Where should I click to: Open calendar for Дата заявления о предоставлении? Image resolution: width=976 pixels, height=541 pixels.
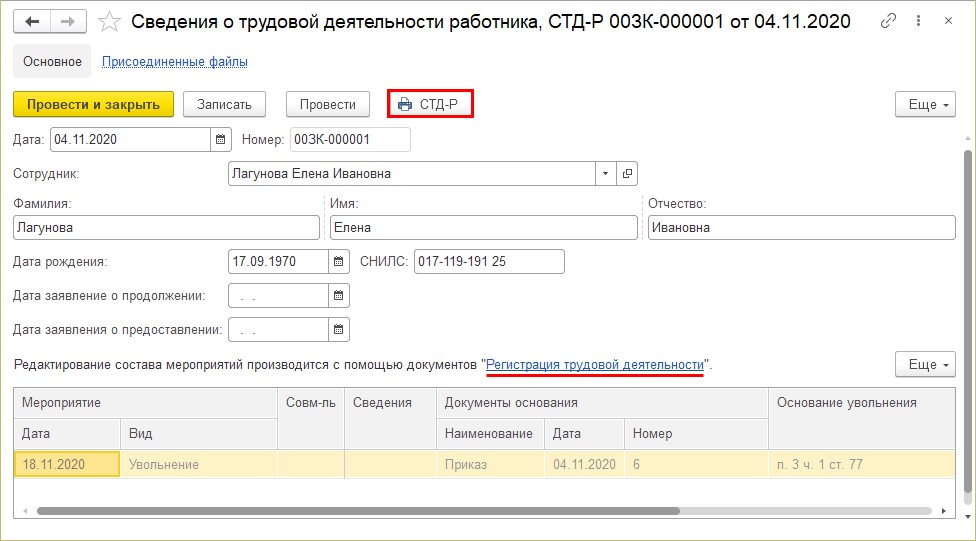click(339, 330)
